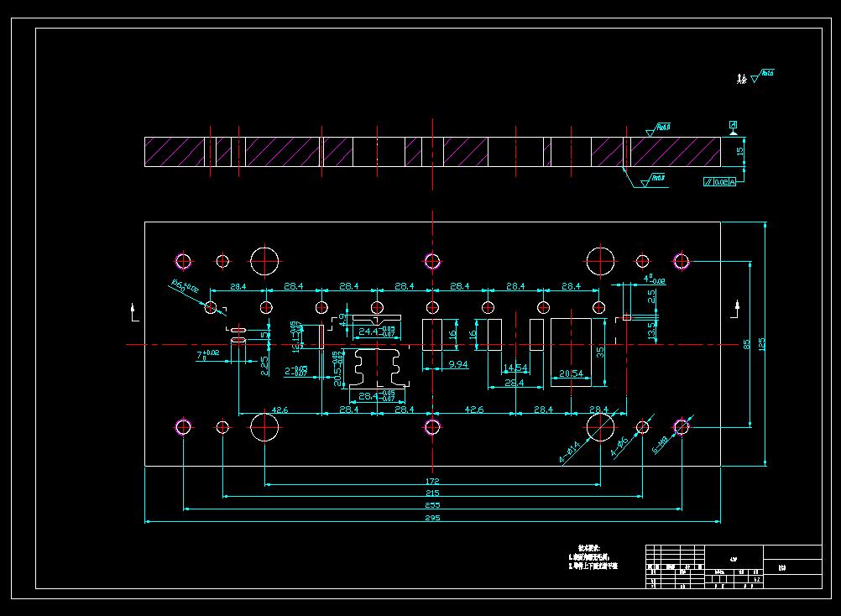The width and height of the screenshot is (841, 616).
Task: Select the 0.02 A parallelism tolerance frame
Action: [x=720, y=182]
